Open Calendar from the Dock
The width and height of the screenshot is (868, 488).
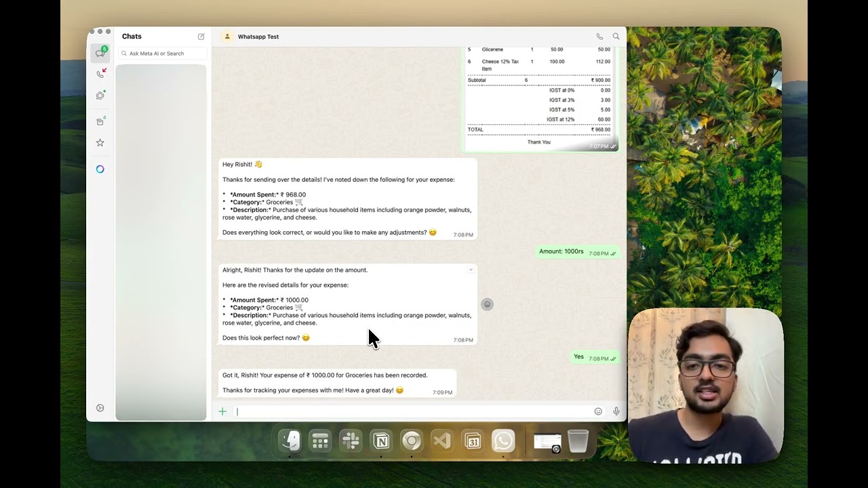[473, 441]
